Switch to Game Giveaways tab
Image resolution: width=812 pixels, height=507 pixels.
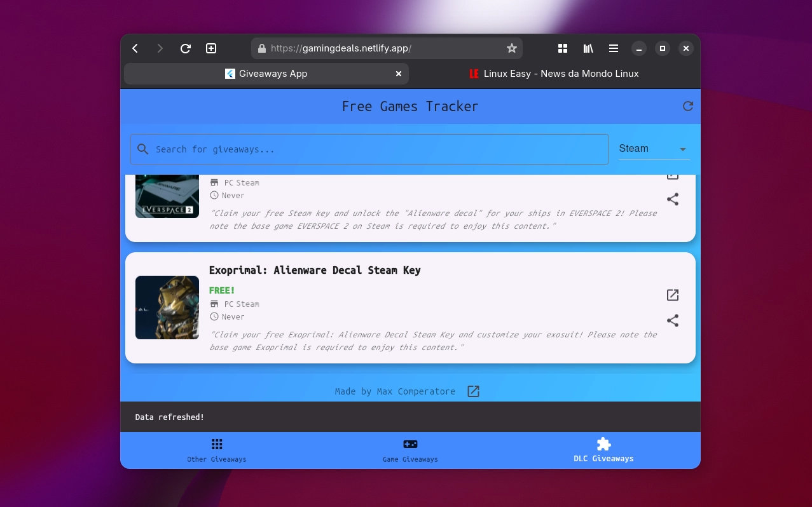[410, 450]
